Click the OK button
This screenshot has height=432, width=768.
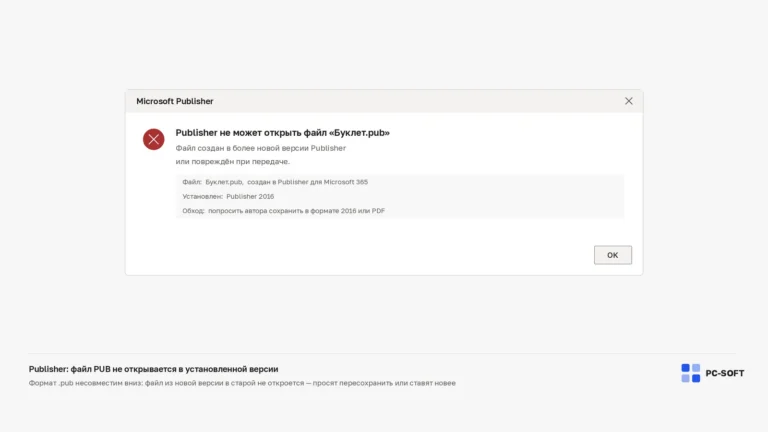click(613, 255)
